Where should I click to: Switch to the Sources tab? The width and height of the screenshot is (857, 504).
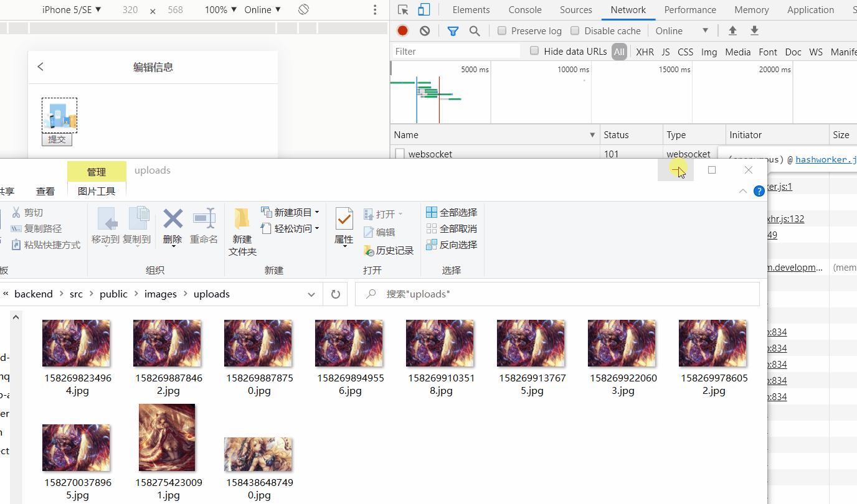click(576, 10)
